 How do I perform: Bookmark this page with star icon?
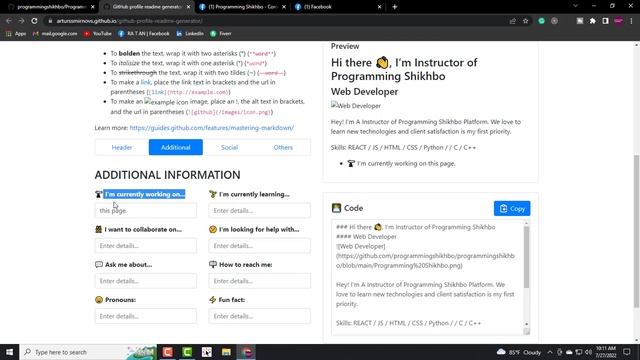[x=526, y=21]
